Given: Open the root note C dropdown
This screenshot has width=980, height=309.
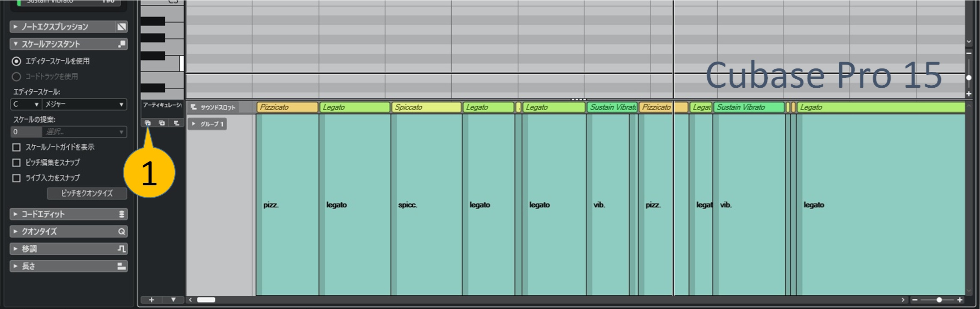Looking at the screenshot, I should coord(26,104).
